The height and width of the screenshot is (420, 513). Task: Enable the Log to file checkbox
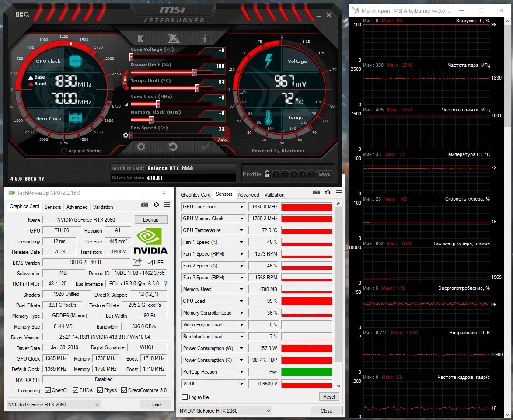click(185, 397)
